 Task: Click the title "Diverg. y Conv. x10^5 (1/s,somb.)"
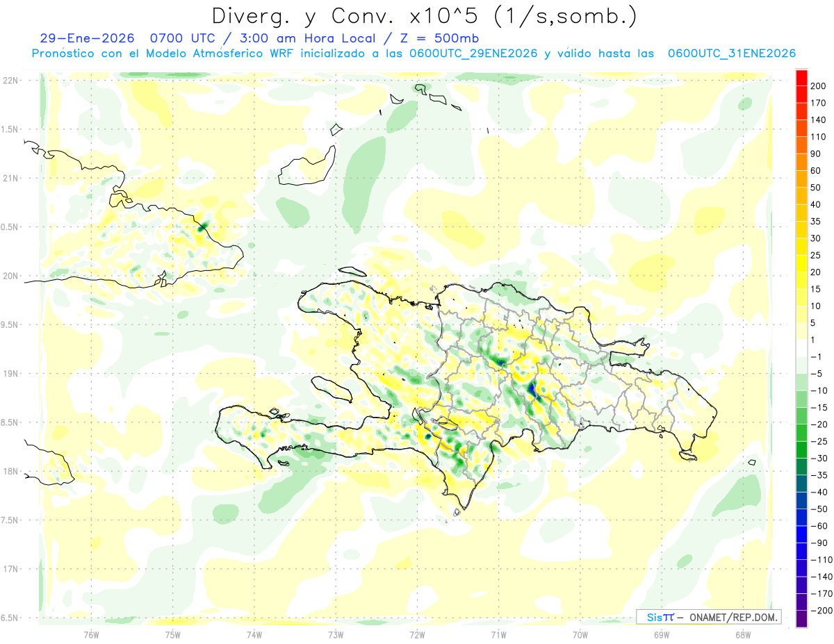coord(423,15)
